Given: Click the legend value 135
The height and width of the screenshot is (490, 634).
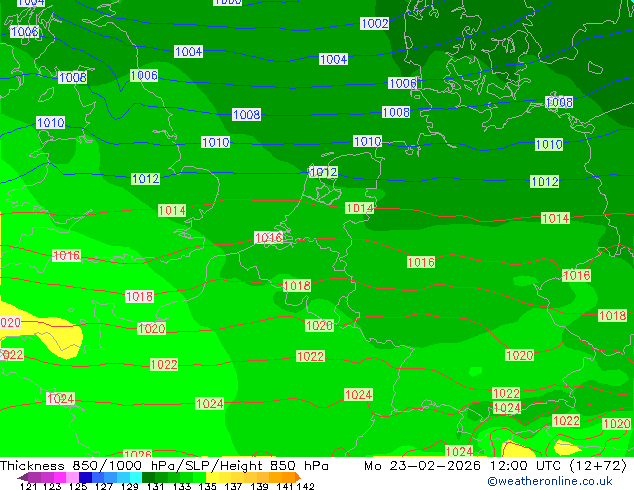Looking at the screenshot, I should tap(207, 486).
